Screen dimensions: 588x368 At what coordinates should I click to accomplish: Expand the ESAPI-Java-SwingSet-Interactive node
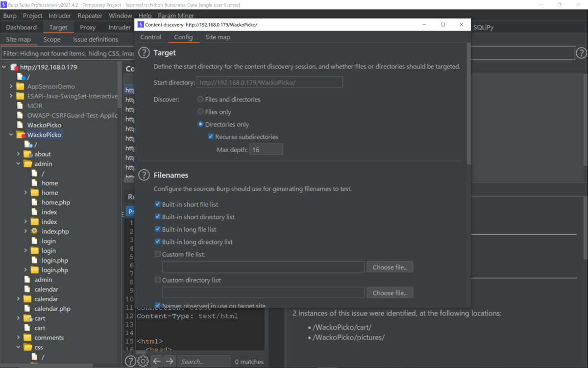pyautogui.click(x=11, y=96)
